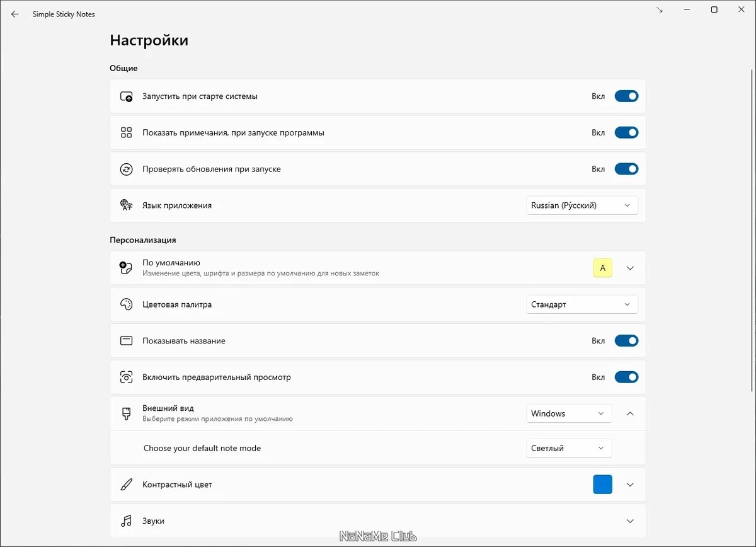Click the Simple Sticky Notes window title

(64, 14)
